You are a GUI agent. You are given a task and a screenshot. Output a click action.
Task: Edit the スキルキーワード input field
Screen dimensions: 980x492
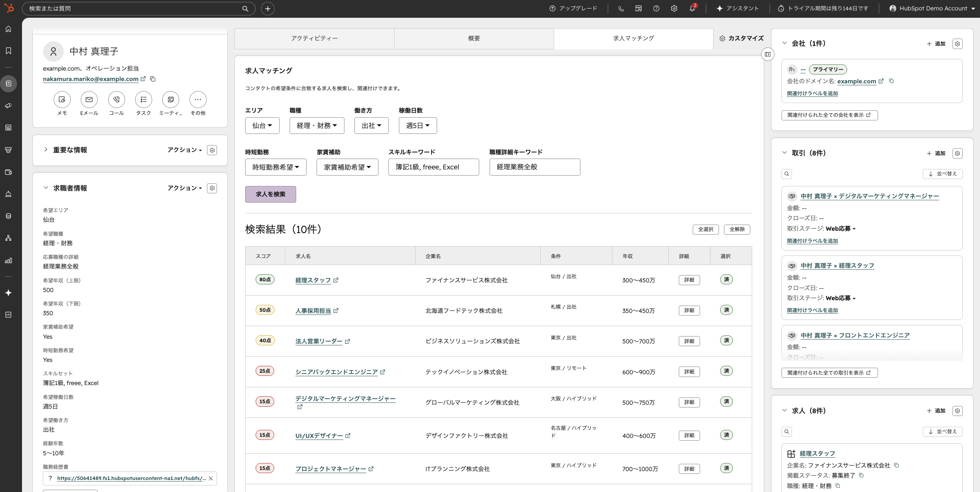point(434,167)
